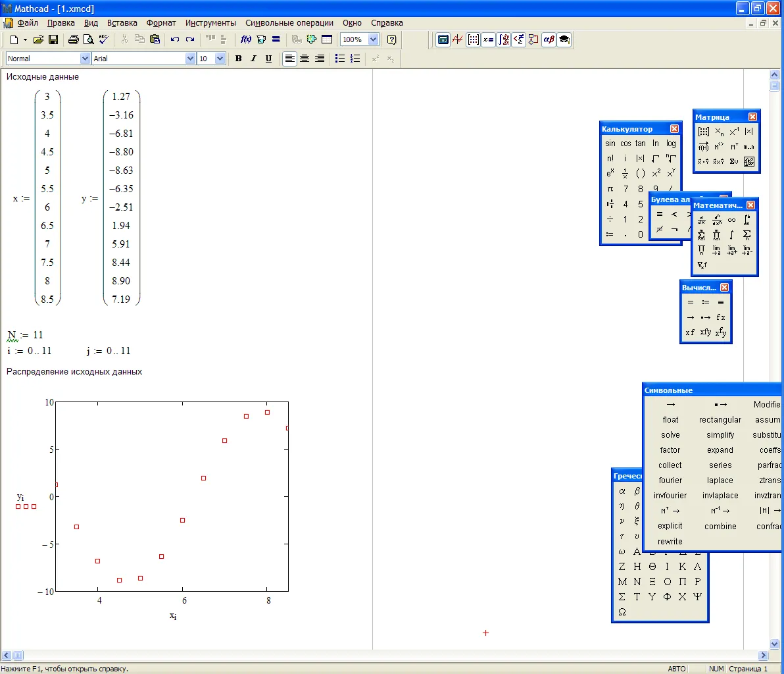The image size is (784, 674).
Task: Toggle underline text formatting
Action: tap(268, 59)
